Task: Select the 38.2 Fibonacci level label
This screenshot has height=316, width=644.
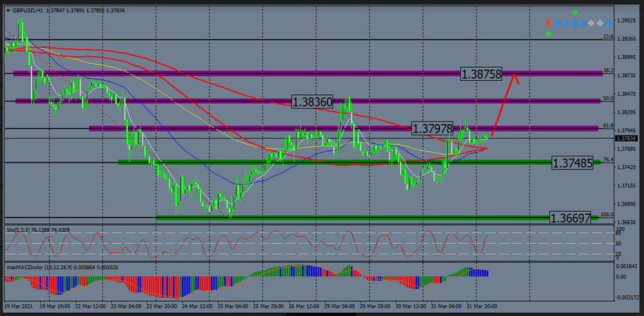Action: pos(608,71)
